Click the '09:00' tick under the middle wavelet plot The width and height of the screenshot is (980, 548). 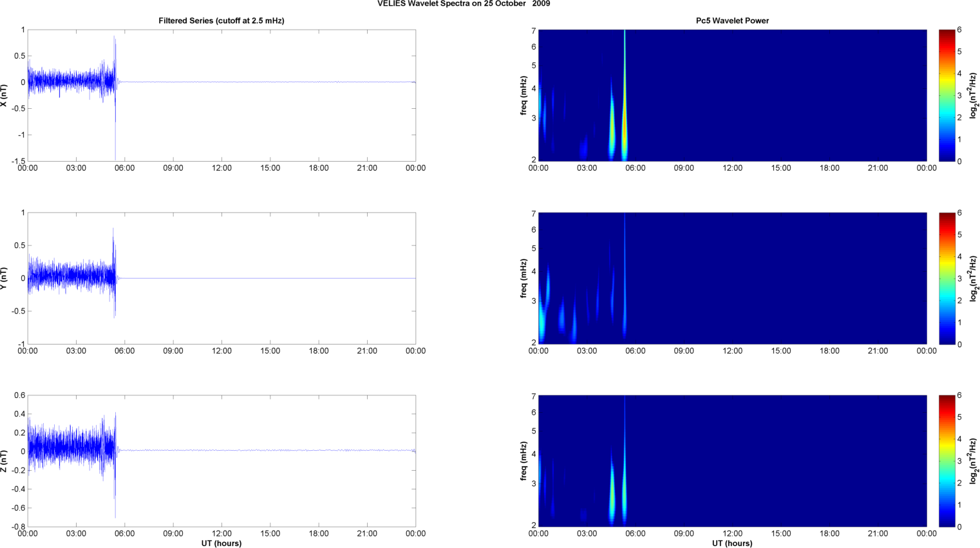(x=684, y=351)
